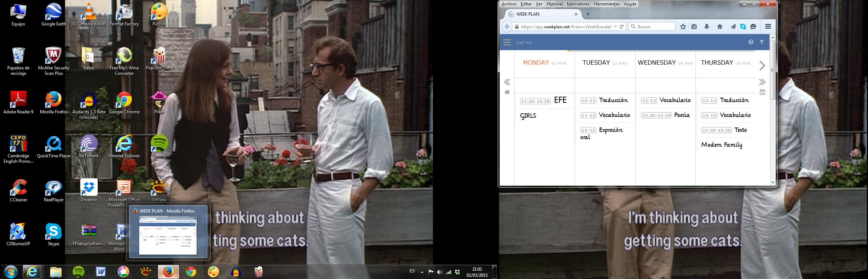Viewport: 868px width, 279px height.
Task: Click the Firefox address bar URL
Action: point(566,27)
